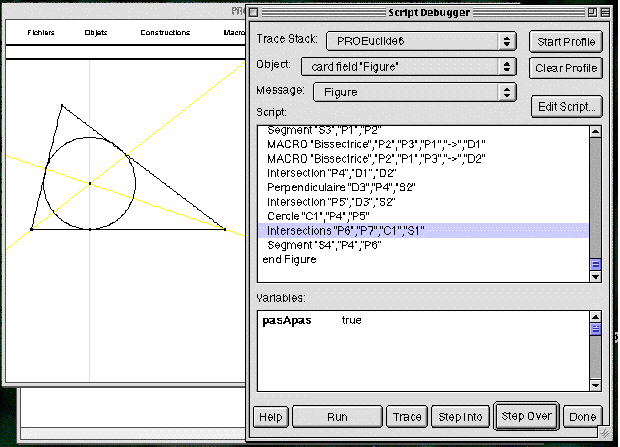Click the Script Debugger collapse box

point(602,11)
